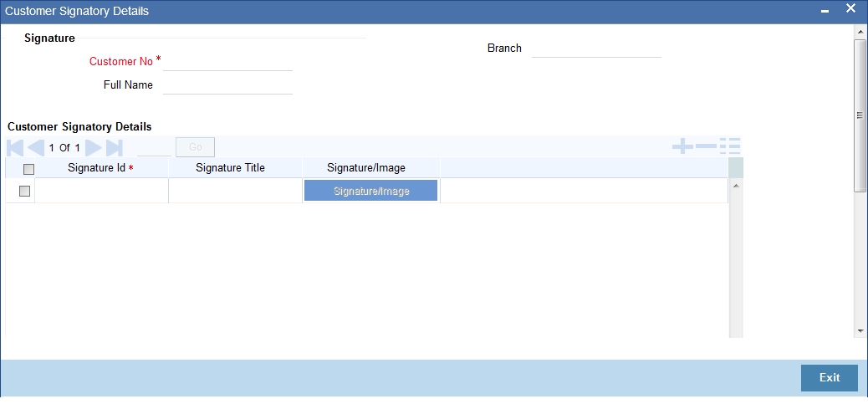
Task: Click the Signature Title cell in first row
Action: pyautogui.click(x=235, y=191)
